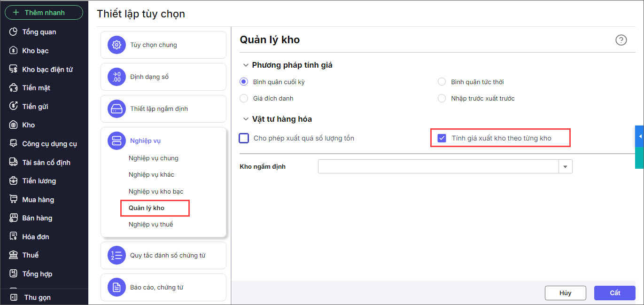Click the Cất save button

pyautogui.click(x=614, y=293)
